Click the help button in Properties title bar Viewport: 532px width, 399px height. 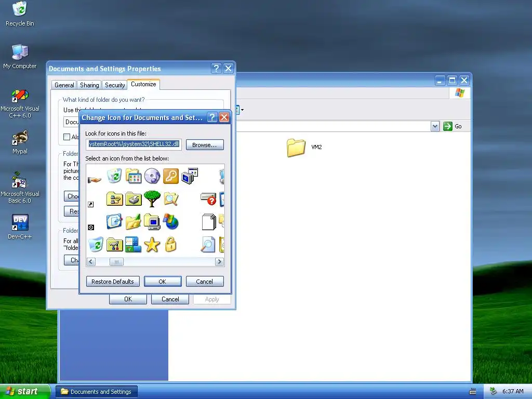coord(216,69)
